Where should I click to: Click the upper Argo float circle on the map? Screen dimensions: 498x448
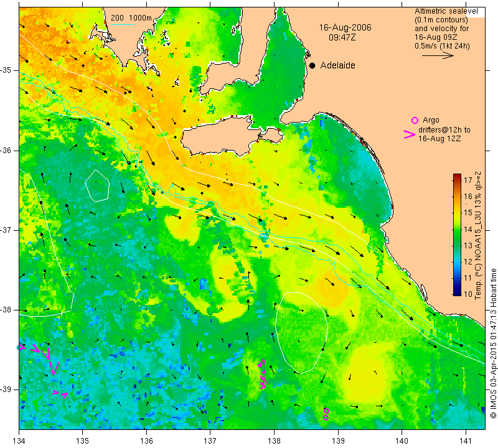tap(326, 411)
